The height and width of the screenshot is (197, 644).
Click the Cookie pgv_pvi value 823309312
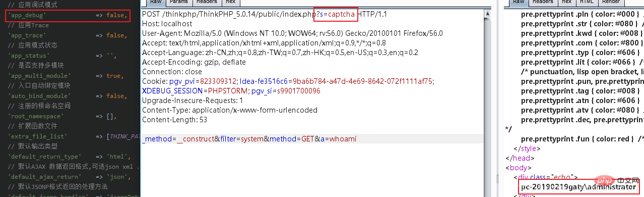click(x=217, y=81)
